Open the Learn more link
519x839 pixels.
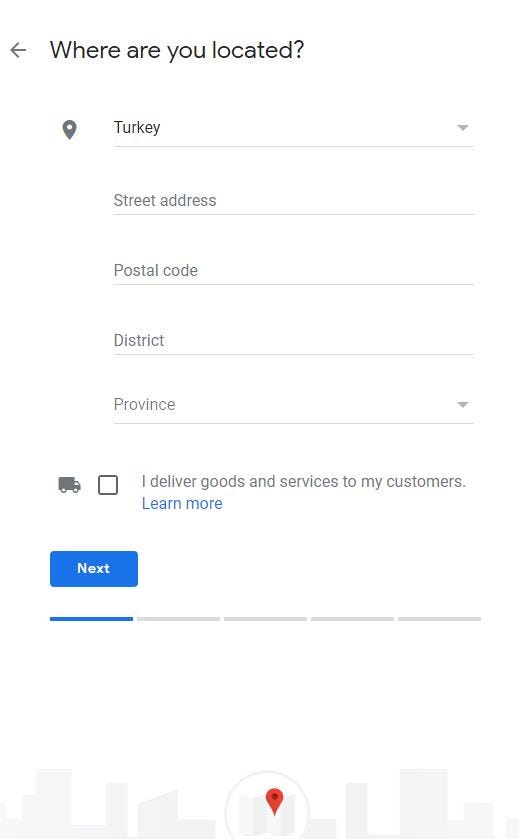point(182,504)
